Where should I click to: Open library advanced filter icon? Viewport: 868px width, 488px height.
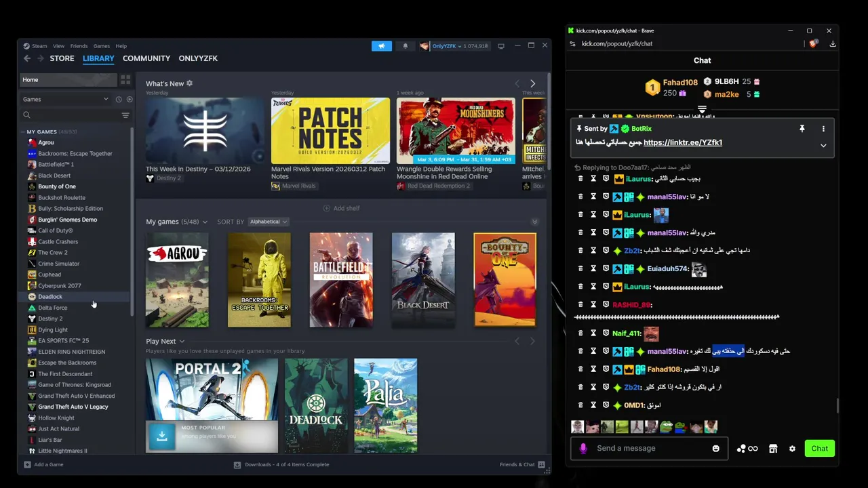pos(125,115)
